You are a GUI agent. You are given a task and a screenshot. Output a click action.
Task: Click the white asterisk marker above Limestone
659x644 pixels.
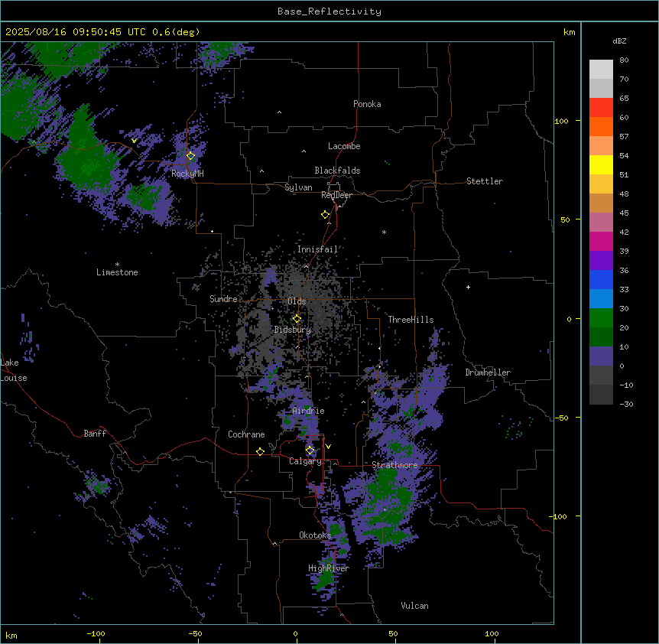117,265
